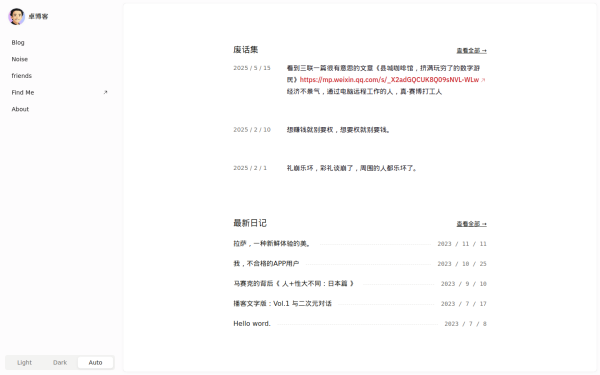View all in the 最新日记 section

coord(471,224)
